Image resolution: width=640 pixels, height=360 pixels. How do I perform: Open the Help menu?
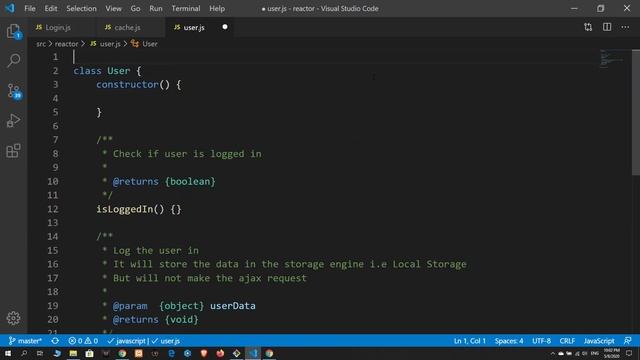coord(217,8)
